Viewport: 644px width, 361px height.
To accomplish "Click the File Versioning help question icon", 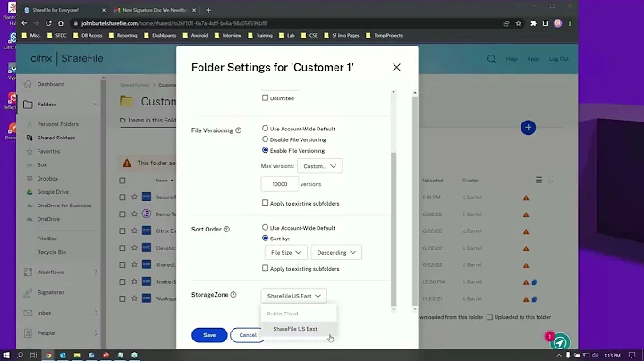I will (x=238, y=130).
